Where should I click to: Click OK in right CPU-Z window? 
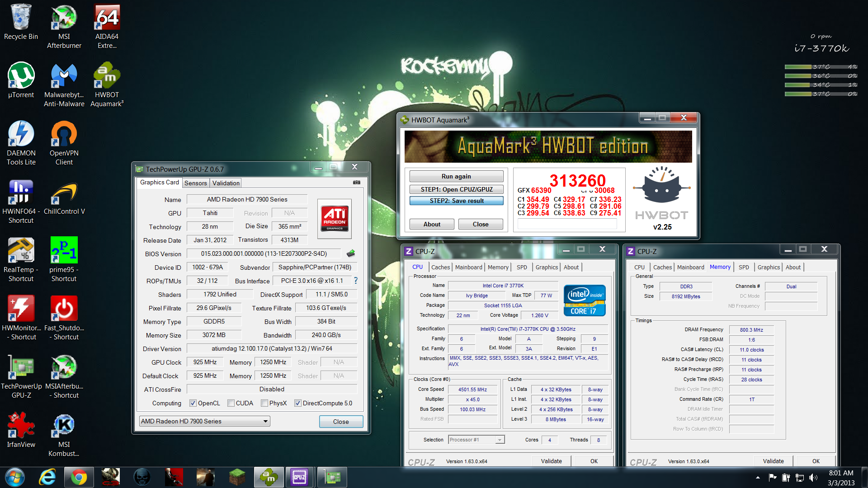816,461
